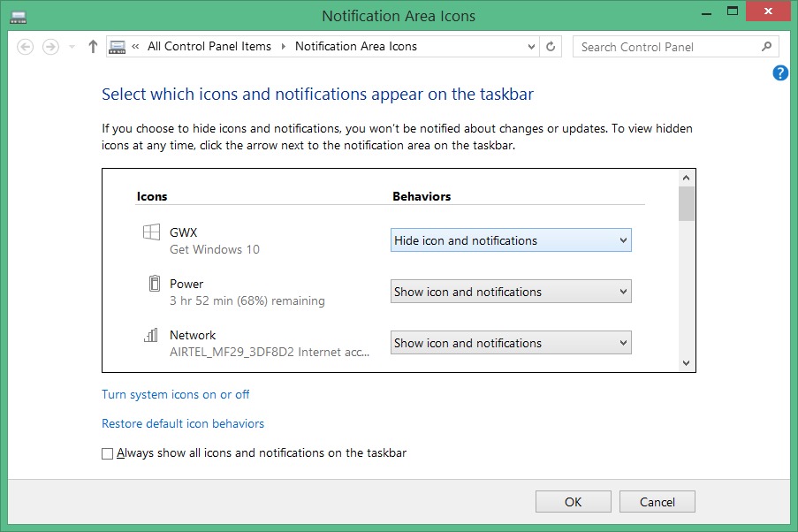Image resolution: width=798 pixels, height=532 pixels.
Task: Open Turn system icons on or off
Action: (x=176, y=395)
